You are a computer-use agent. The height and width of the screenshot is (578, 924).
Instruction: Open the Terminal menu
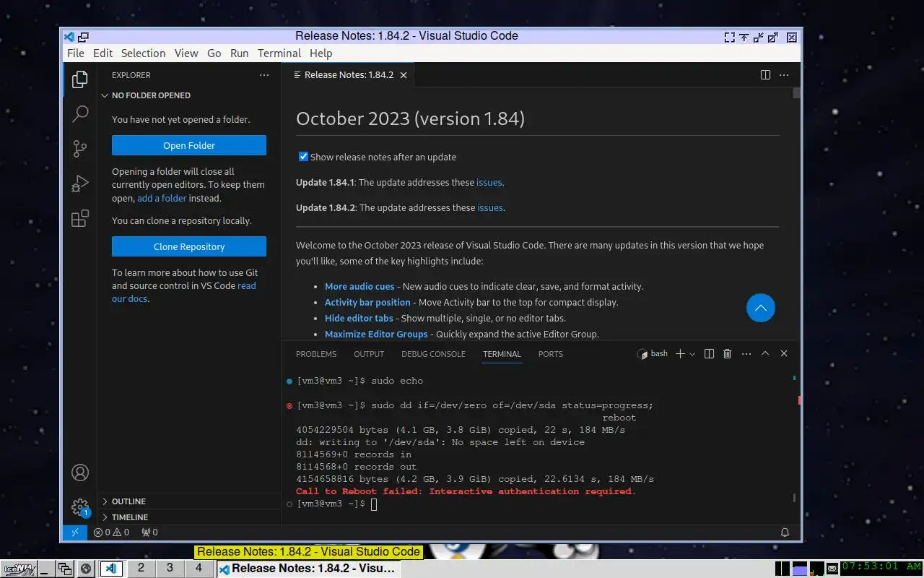pos(279,53)
